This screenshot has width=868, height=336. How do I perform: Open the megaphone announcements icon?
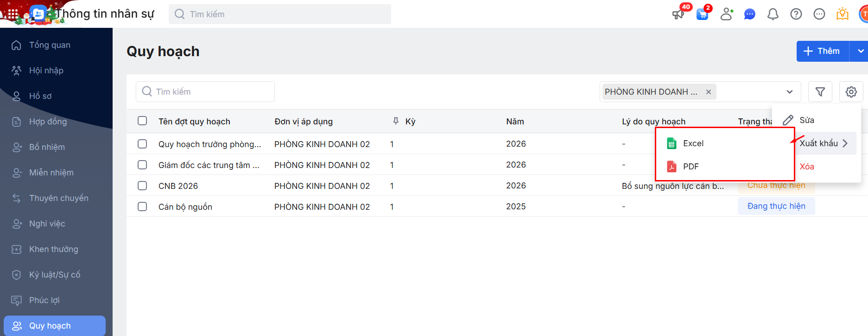click(x=678, y=14)
